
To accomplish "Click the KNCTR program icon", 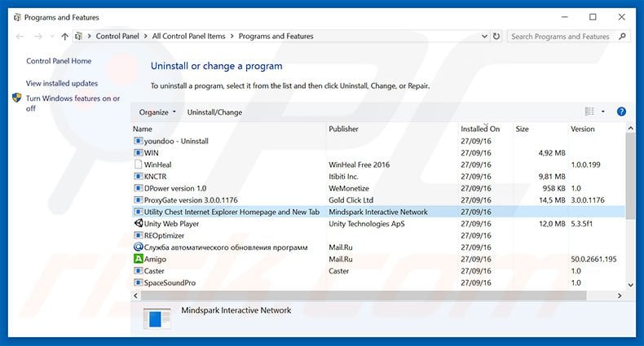I will tap(139, 177).
